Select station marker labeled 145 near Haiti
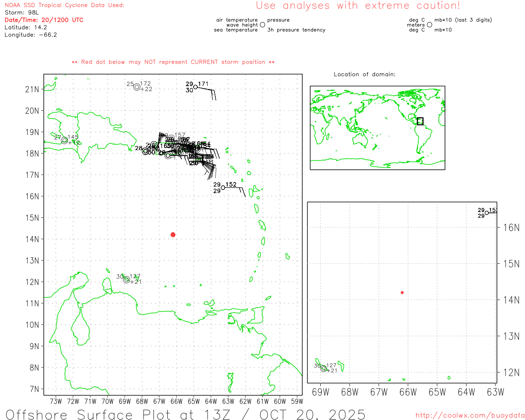Screen dimensions: 525x420 pos(64,140)
